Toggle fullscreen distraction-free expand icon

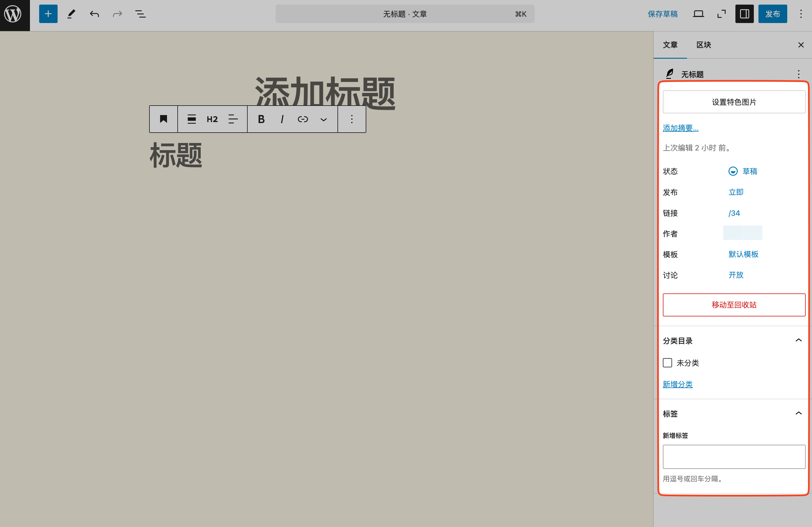pos(721,14)
